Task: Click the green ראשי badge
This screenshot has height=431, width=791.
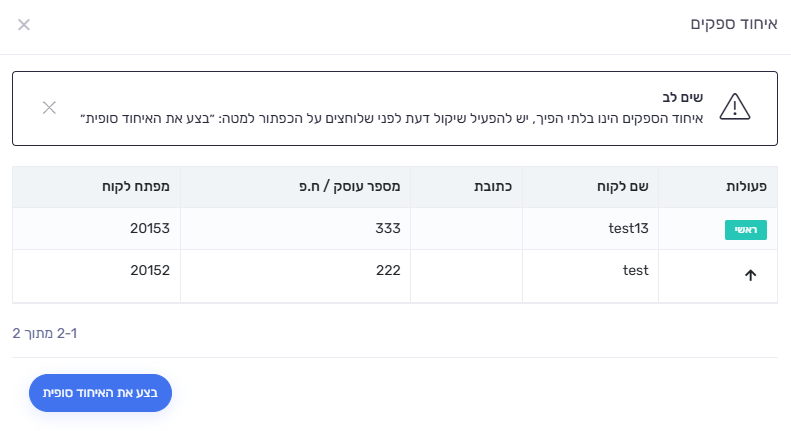Action: pyautogui.click(x=746, y=230)
